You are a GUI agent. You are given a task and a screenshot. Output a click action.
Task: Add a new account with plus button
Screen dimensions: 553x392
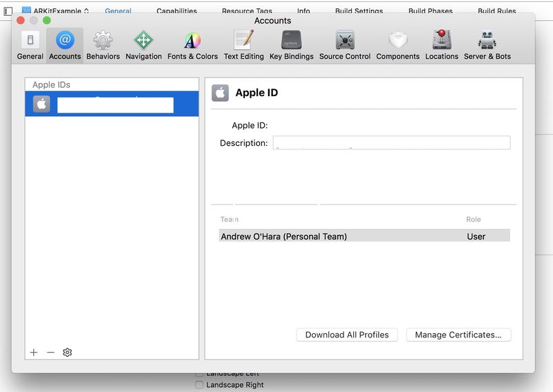coord(34,352)
